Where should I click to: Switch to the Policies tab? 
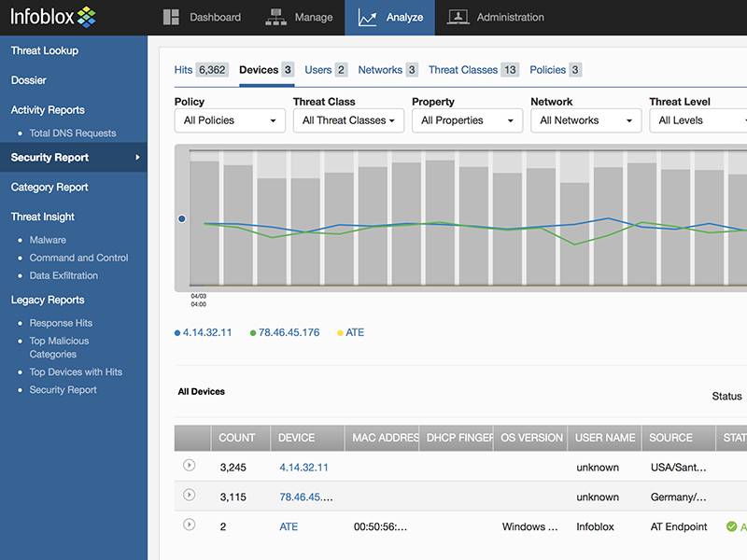point(556,70)
